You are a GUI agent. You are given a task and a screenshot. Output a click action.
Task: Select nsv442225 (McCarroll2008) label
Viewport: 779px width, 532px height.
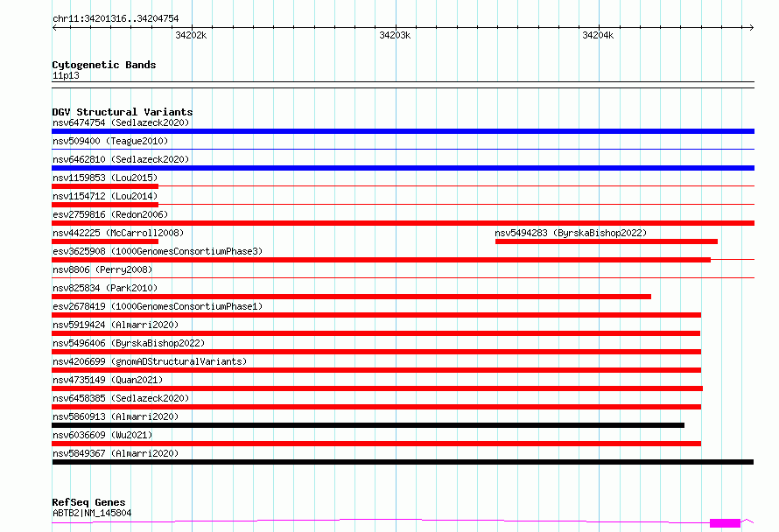pyautogui.click(x=118, y=233)
